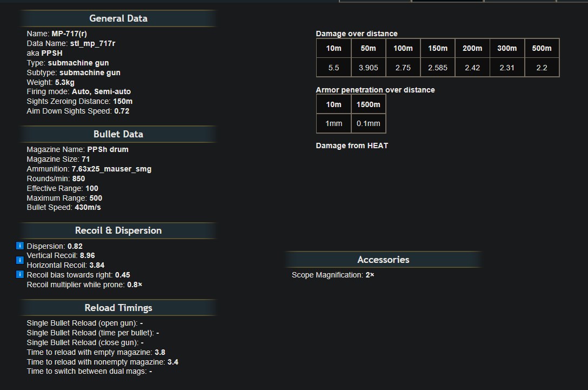
Task: Click the 10m damage distance column header
Action: click(x=333, y=48)
